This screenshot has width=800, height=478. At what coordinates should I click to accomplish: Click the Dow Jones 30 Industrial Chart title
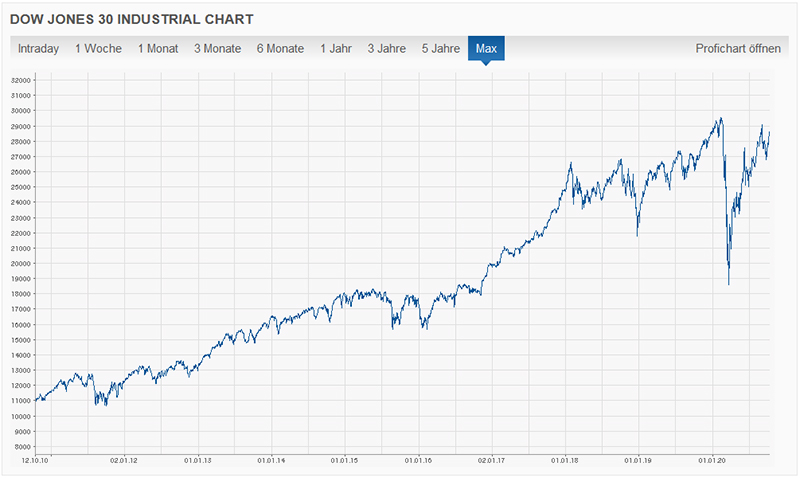click(x=131, y=18)
